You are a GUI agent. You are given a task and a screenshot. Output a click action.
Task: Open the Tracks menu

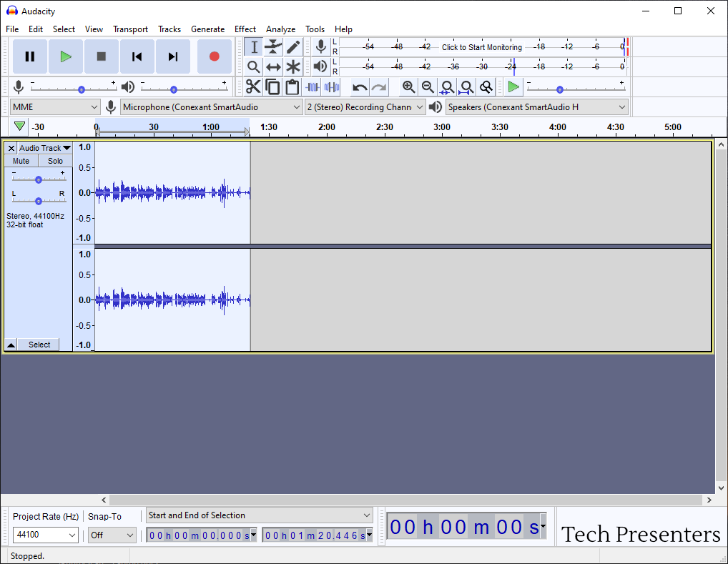169,29
